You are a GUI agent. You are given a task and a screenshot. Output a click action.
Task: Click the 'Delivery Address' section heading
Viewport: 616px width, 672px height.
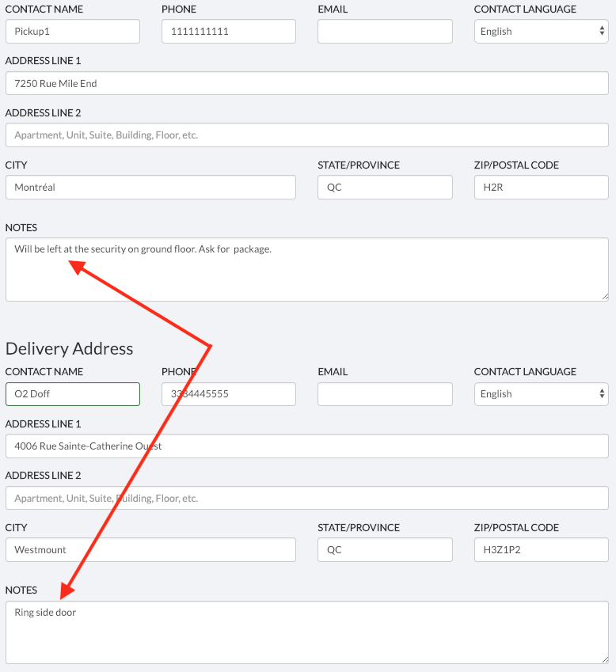click(x=69, y=348)
